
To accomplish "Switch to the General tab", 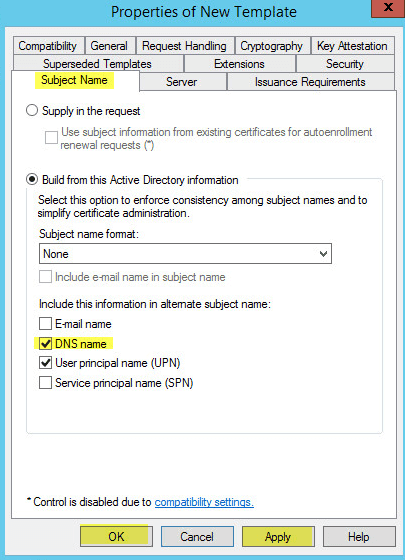I will [x=109, y=46].
